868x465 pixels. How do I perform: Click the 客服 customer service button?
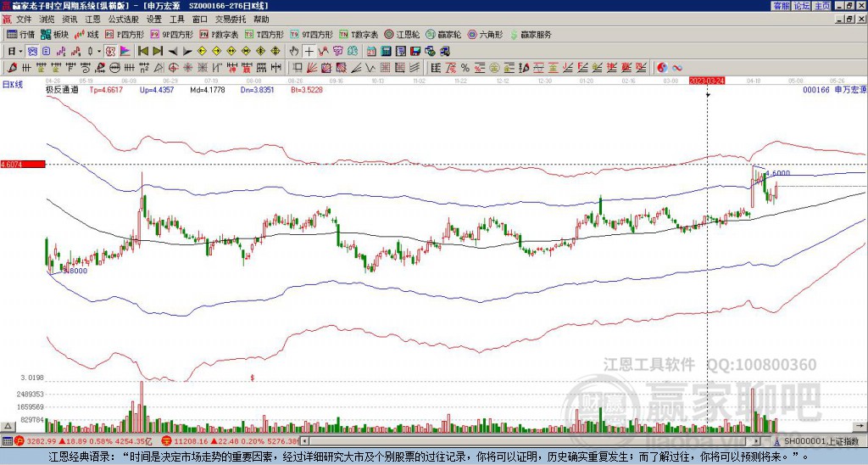(x=781, y=6)
